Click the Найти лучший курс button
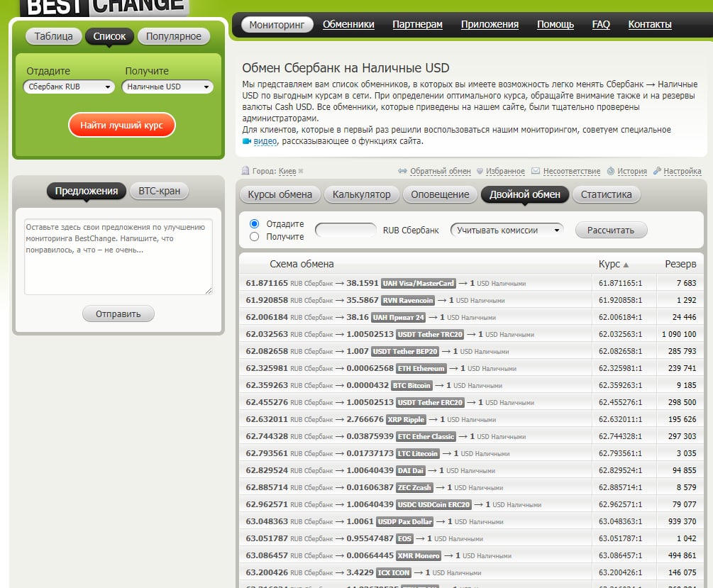Screen dimensions: 713x588 tap(121, 125)
